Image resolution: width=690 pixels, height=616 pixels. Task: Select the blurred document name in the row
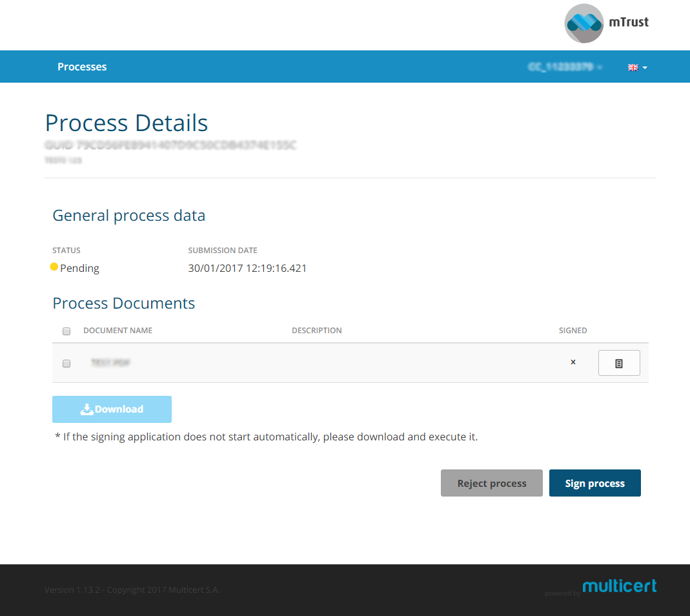pos(110,363)
